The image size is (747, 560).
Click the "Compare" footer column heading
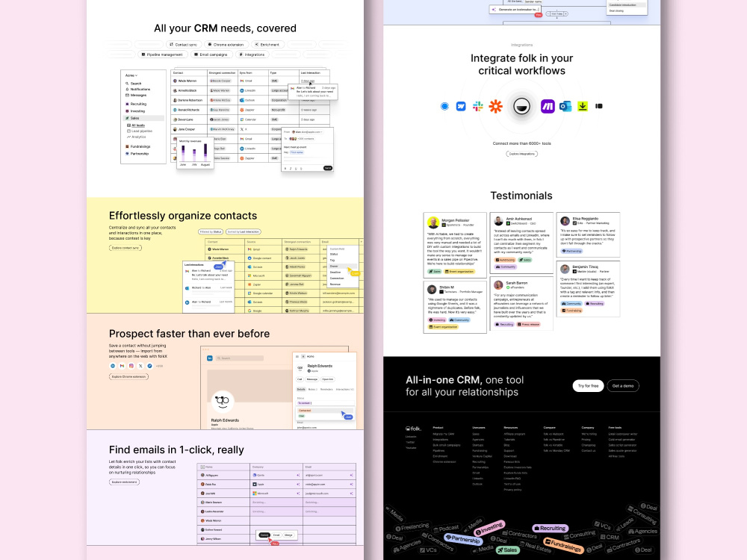pos(549,428)
